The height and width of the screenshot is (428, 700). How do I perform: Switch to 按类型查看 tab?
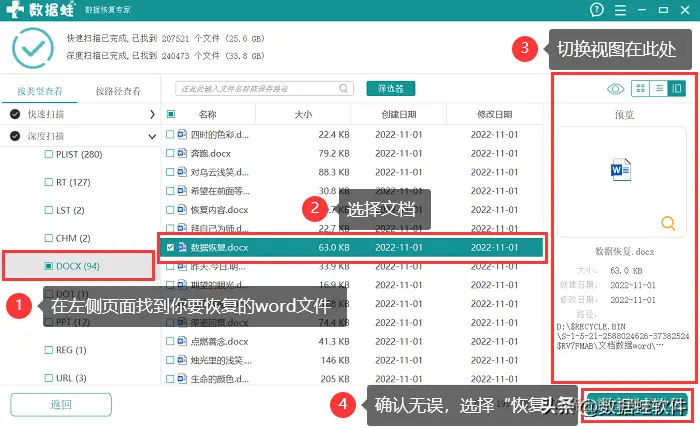[40, 91]
